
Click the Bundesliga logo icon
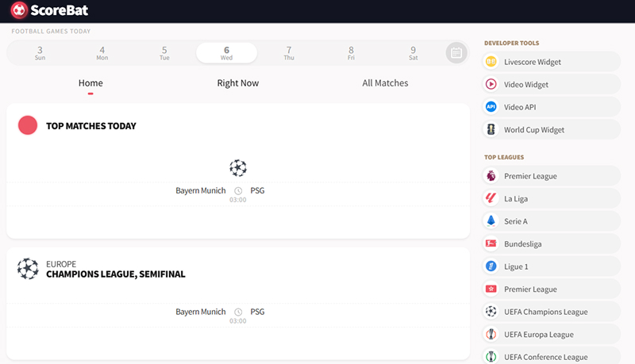[491, 244]
